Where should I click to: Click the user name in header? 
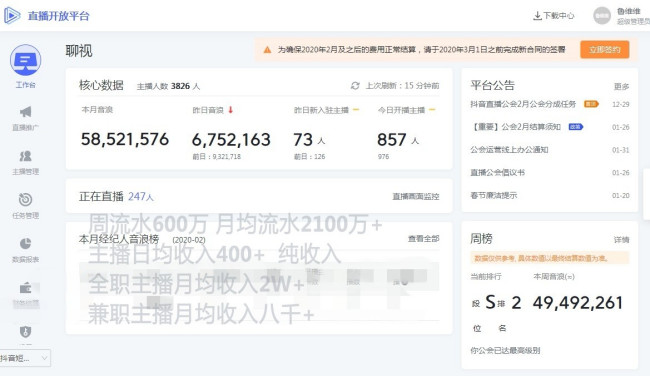(x=628, y=11)
